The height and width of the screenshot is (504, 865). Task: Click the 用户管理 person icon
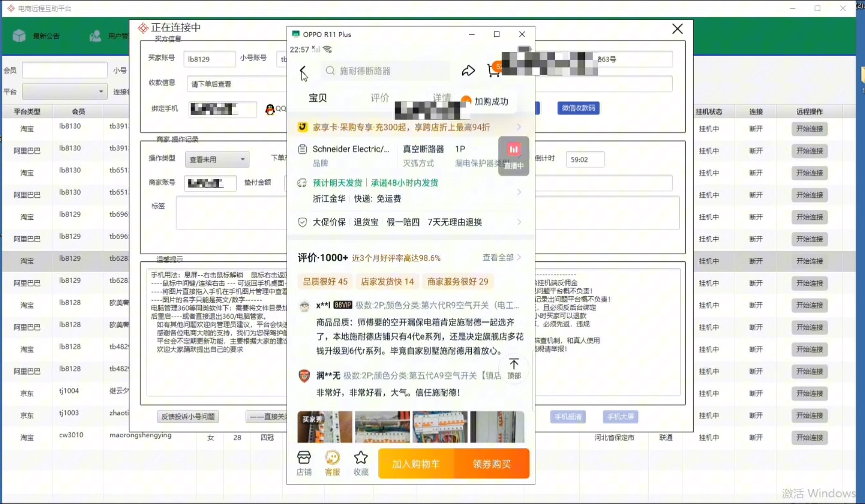(95, 36)
